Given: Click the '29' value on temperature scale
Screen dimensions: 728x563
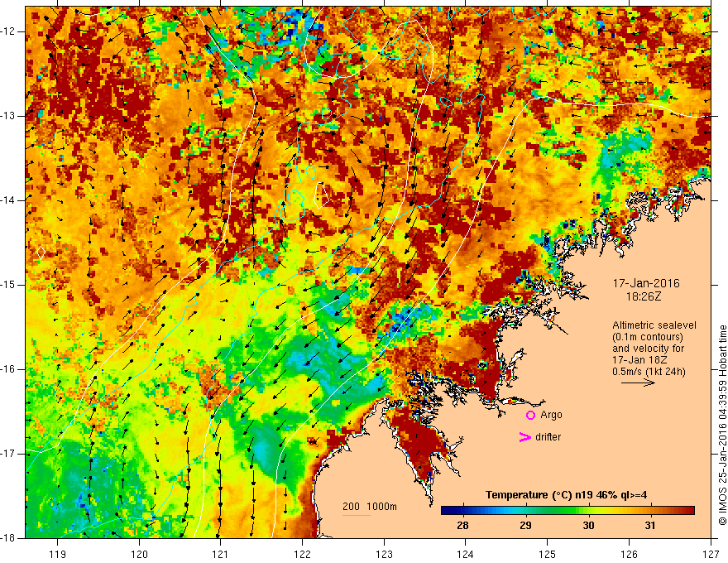Looking at the screenshot, I should click(525, 526).
